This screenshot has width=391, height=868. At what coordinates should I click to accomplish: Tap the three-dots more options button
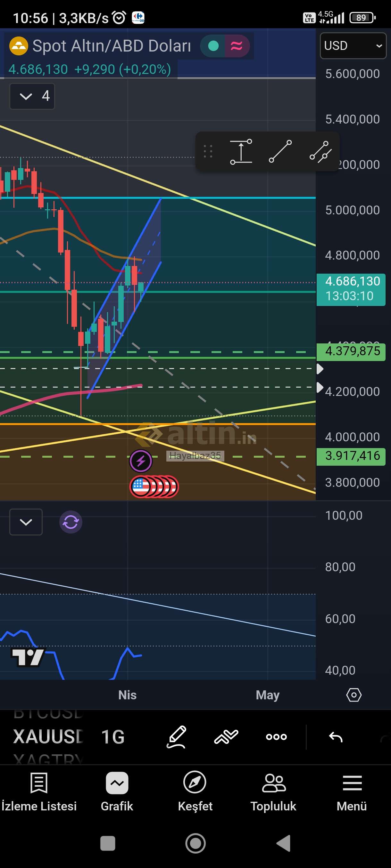(x=276, y=736)
